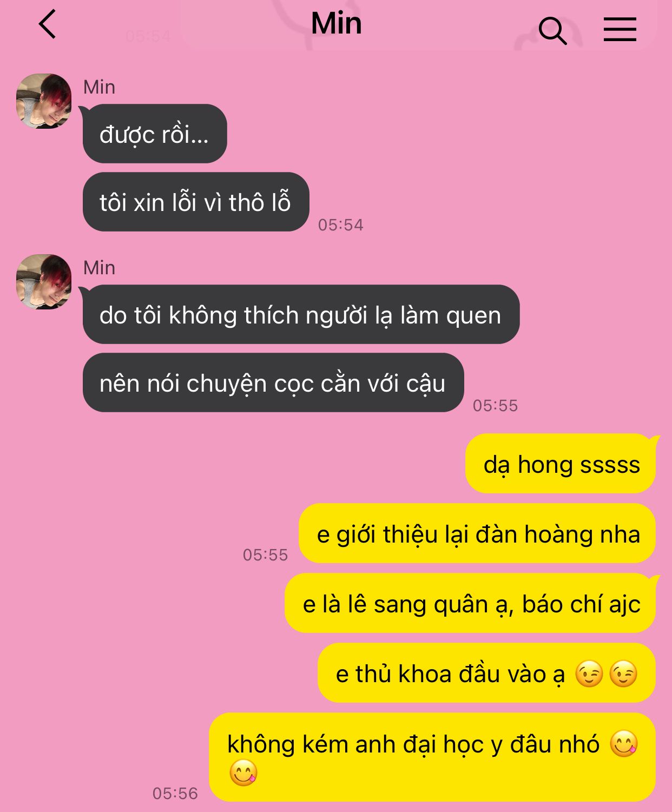Open the search magnifier icon
672x812 pixels.
(x=552, y=30)
